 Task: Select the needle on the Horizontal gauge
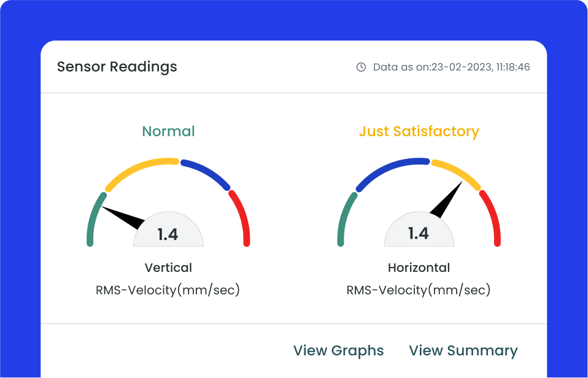(x=446, y=203)
